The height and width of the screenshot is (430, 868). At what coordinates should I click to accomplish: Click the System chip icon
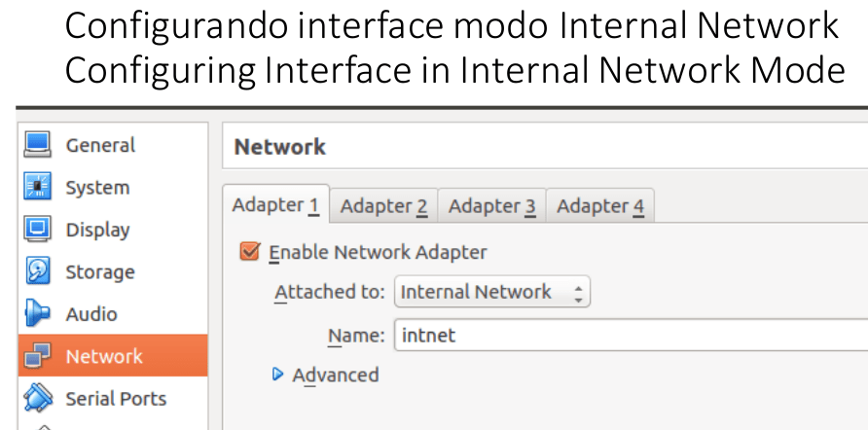[x=38, y=187]
